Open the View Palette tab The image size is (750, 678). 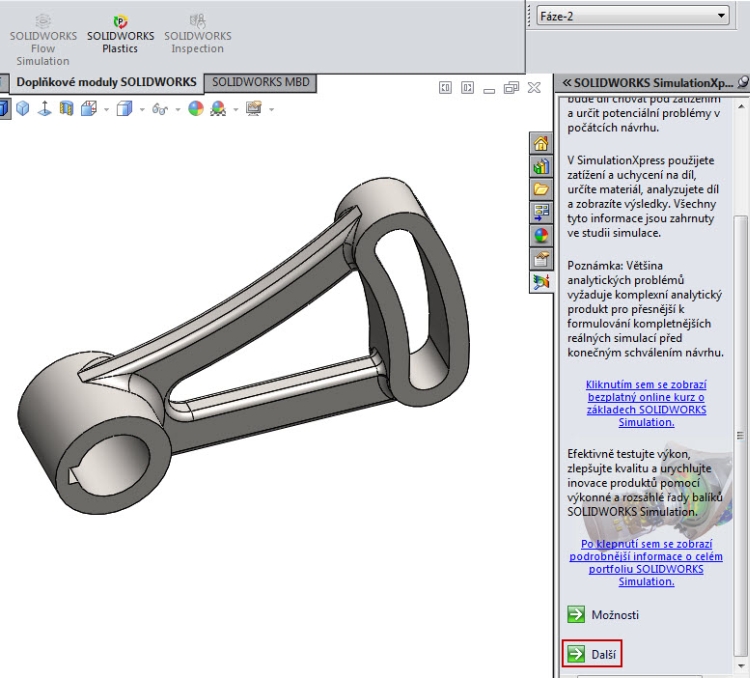pyautogui.click(x=541, y=212)
